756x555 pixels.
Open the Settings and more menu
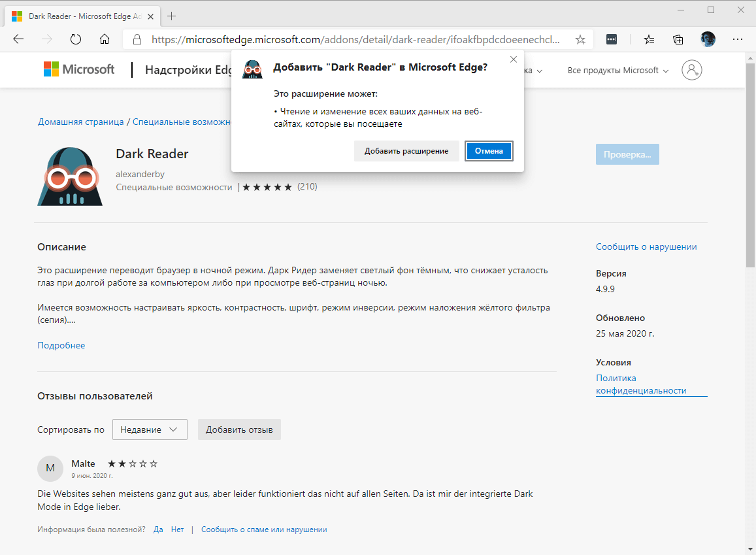click(737, 39)
